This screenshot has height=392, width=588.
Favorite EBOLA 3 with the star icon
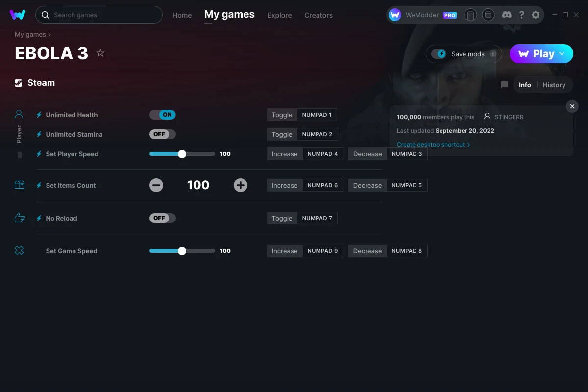coord(100,53)
